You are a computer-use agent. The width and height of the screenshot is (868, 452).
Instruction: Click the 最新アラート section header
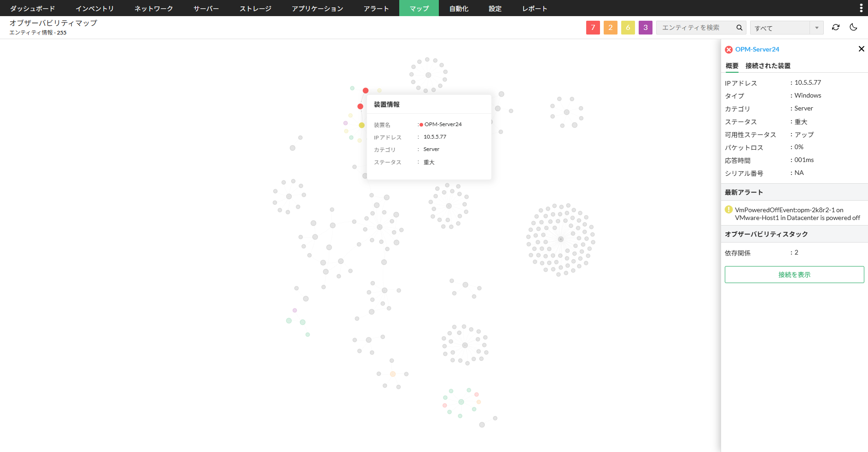pyautogui.click(x=795, y=192)
